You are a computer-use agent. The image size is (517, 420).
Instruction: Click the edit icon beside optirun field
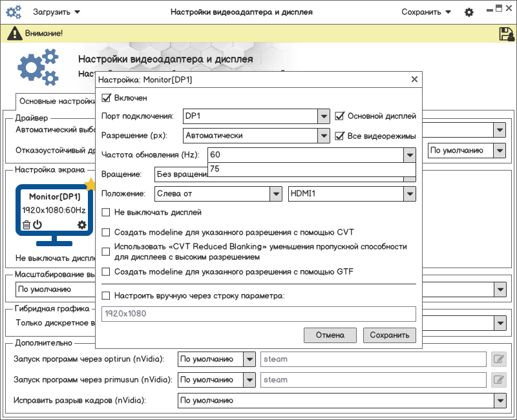click(x=498, y=359)
